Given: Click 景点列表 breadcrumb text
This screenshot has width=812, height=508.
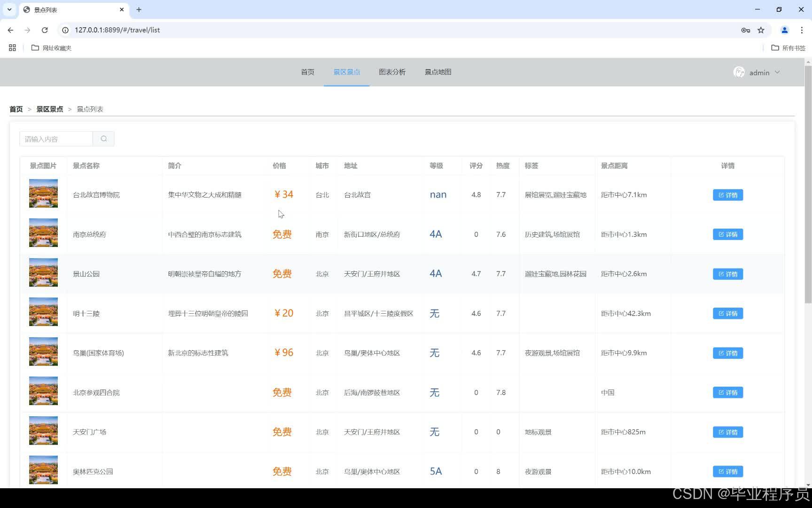Looking at the screenshot, I should point(90,109).
